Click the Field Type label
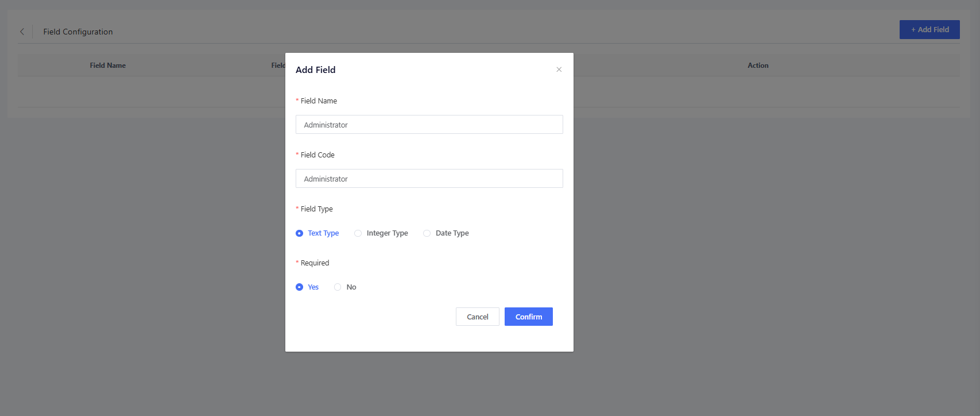980x416 pixels. pos(316,209)
